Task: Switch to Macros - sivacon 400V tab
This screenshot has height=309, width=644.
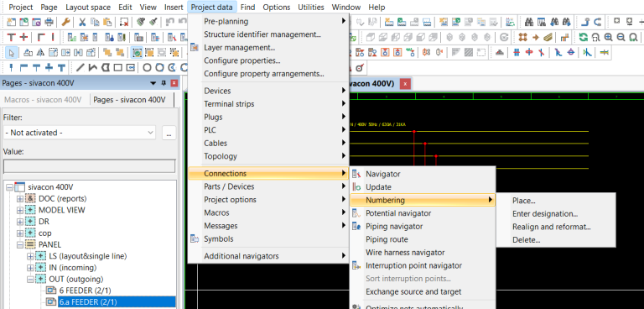Action: click(x=43, y=100)
